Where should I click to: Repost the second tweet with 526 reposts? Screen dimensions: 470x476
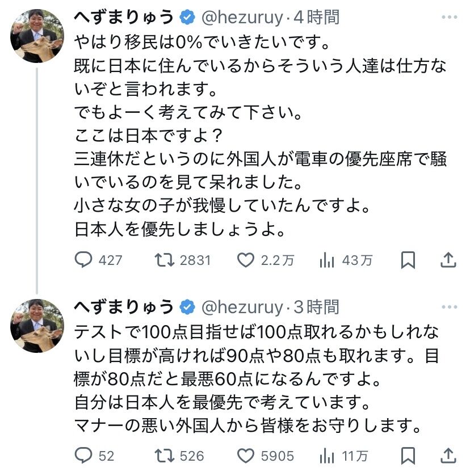pos(165,456)
